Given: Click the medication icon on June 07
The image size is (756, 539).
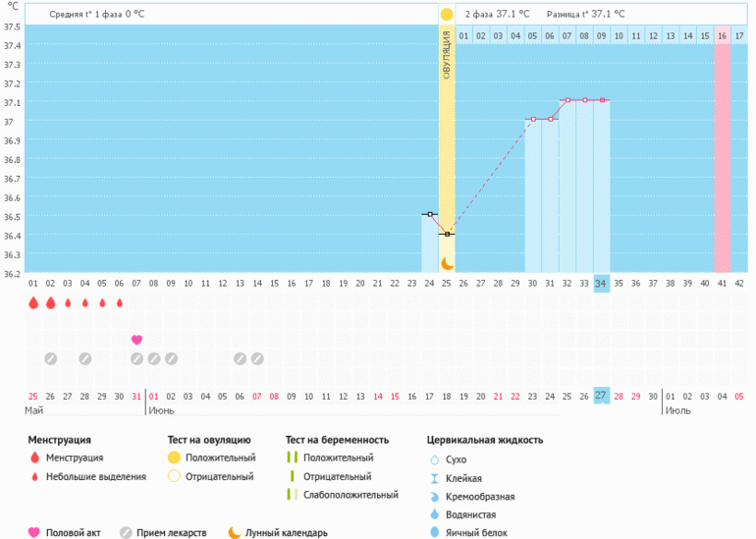Looking at the screenshot, I should pos(257,358).
